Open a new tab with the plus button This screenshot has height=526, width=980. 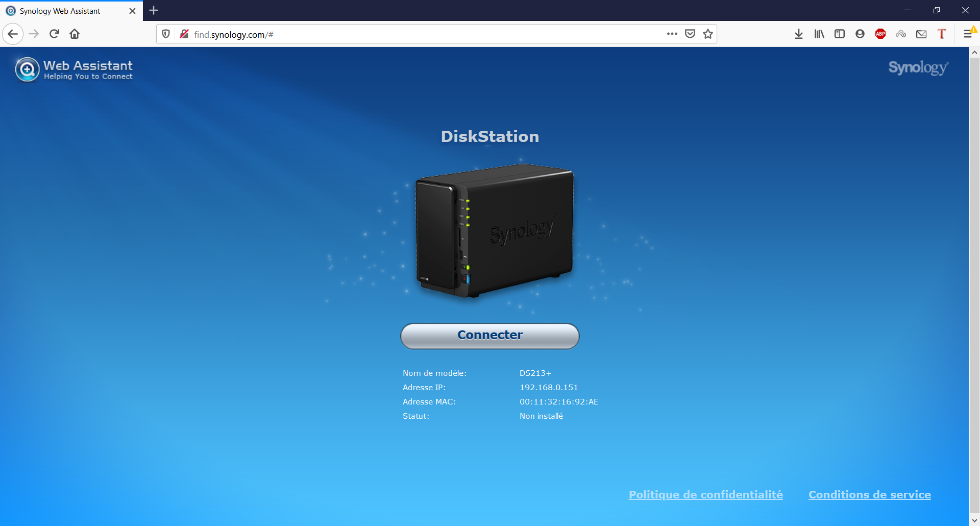tap(154, 10)
